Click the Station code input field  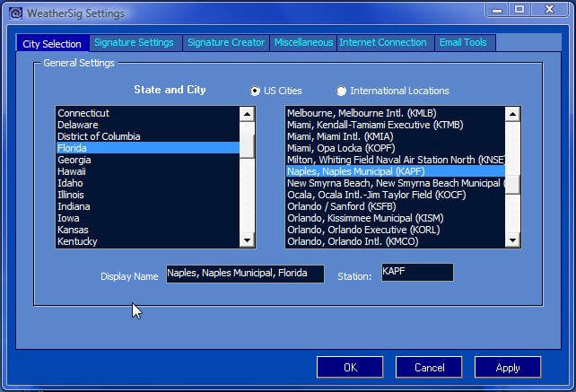(416, 272)
